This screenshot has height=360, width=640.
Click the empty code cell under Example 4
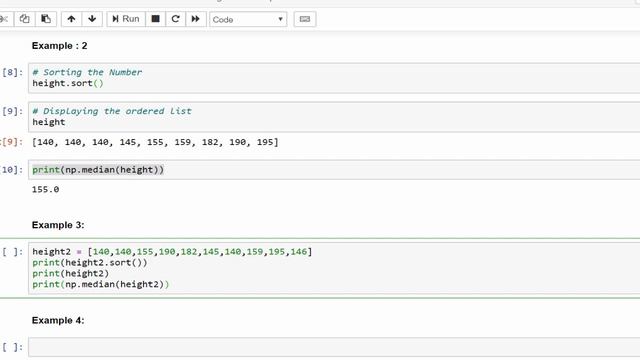coord(334,347)
